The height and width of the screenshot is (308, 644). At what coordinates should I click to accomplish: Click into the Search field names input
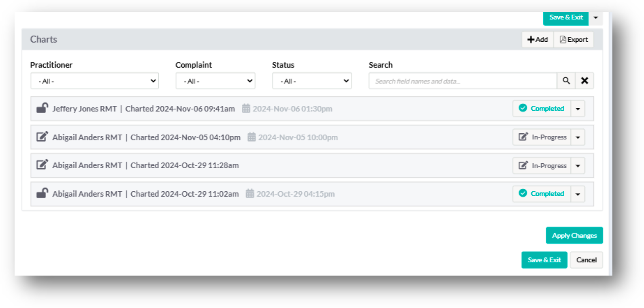tap(463, 81)
